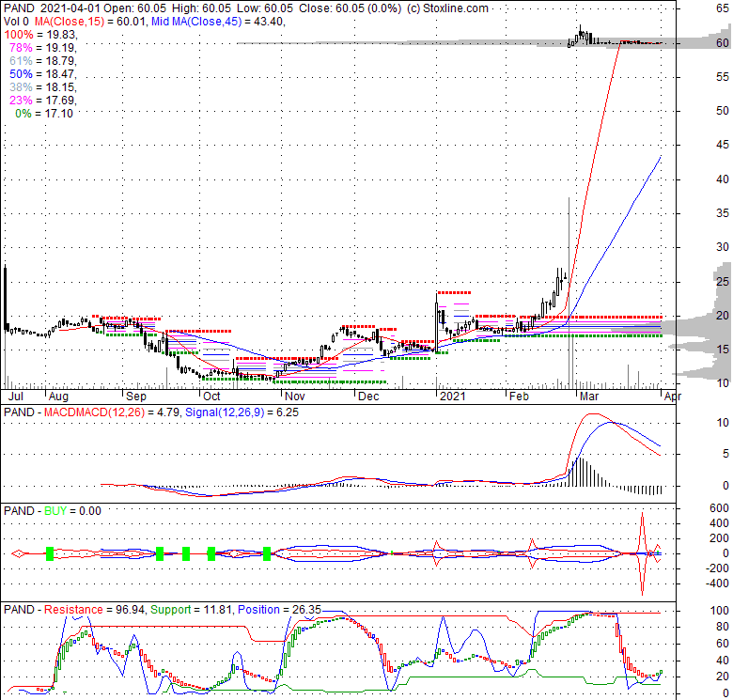The width and height of the screenshot is (733, 700).
Task: Click the BUY panel axis label '-400'
Action: pos(717,583)
